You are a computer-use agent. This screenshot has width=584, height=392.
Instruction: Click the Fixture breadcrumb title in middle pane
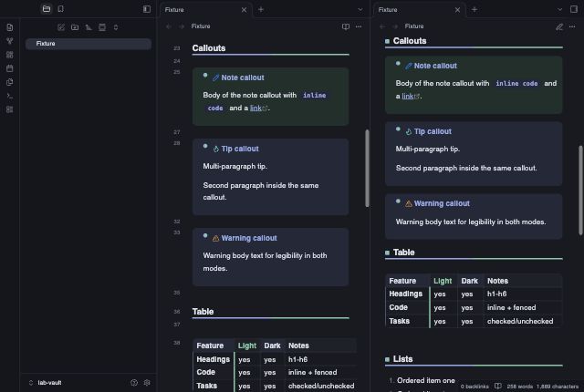[201, 26]
